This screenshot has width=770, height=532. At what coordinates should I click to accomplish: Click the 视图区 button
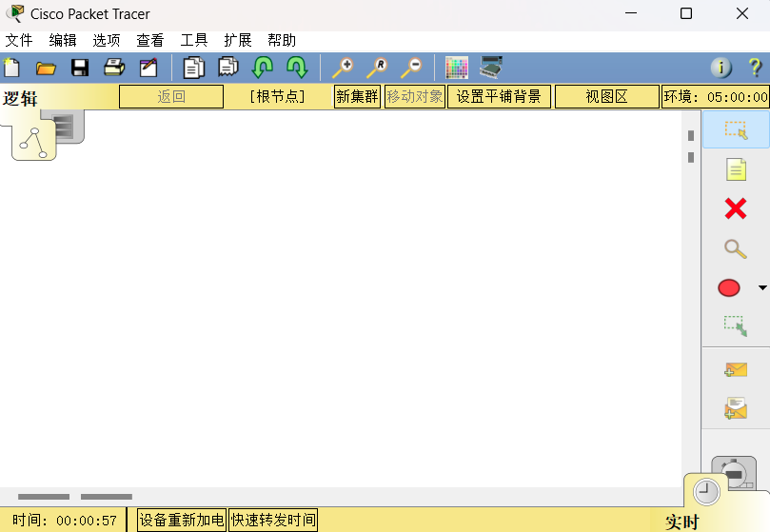(607, 96)
